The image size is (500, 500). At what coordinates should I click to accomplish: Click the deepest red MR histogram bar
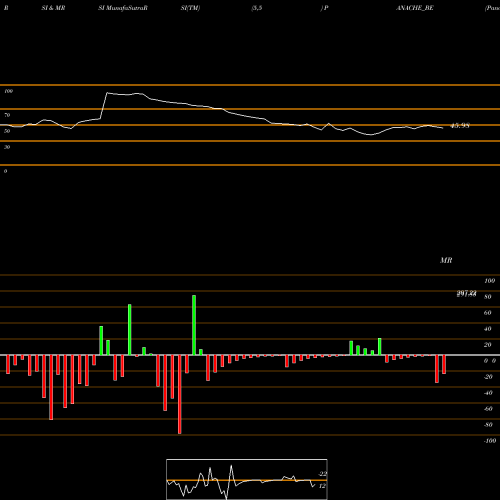tap(180, 394)
